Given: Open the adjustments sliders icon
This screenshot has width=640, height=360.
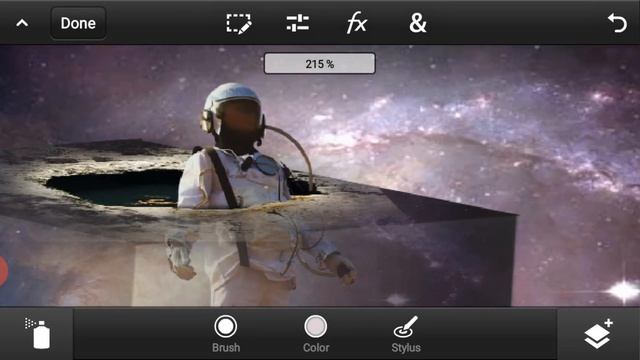Looking at the screenshot, I should 298,23.
